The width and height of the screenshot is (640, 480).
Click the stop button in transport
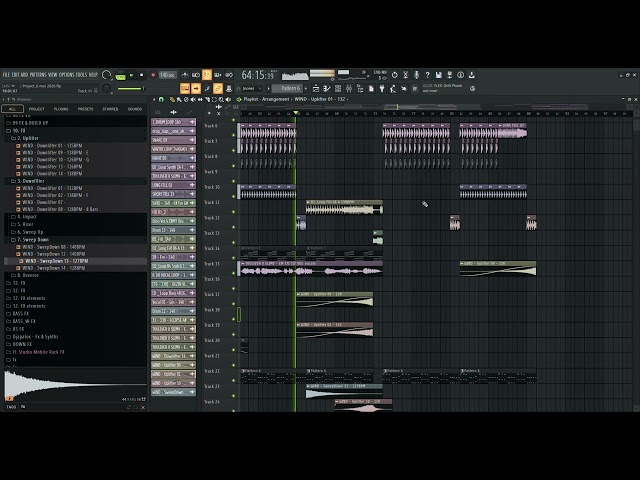click(142, 75)
